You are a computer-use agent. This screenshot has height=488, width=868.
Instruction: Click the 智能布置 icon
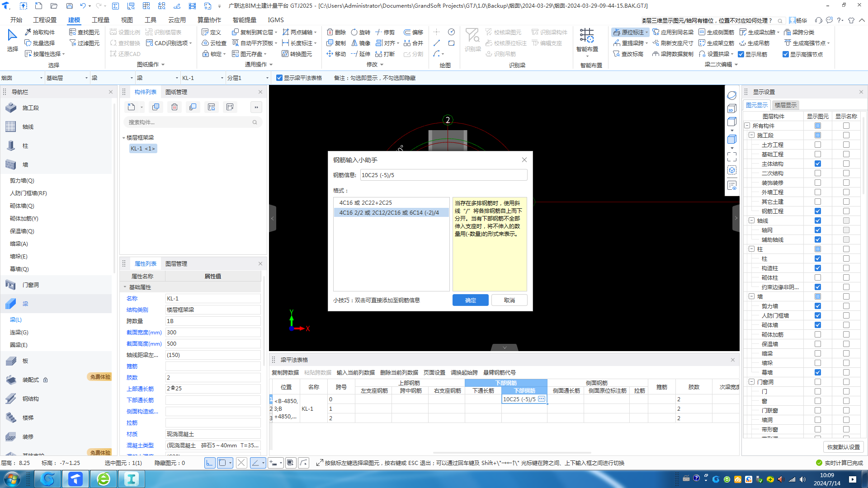pos(587,35)
